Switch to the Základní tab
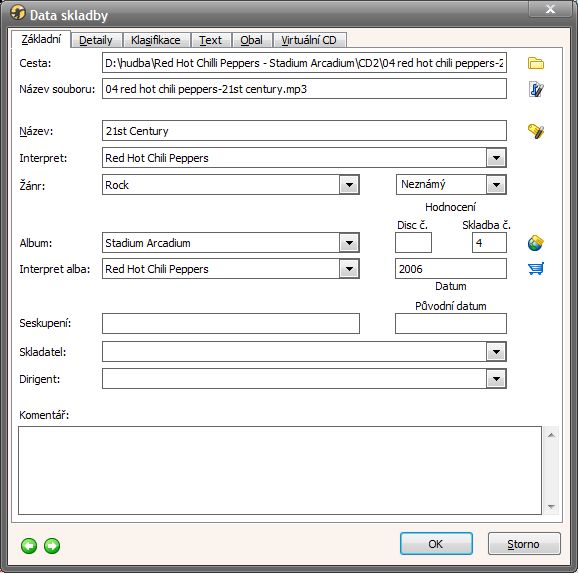The height and width of the screenshot is (573, 578). 41,39
